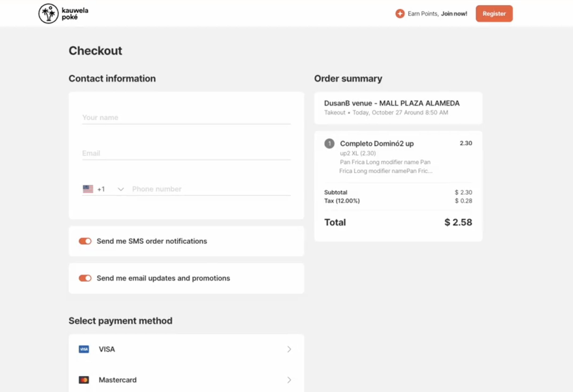Screen dimensions: 573x392
Task: Open the Completo Dominó2 up order item
Action: (x=377, y=144)
